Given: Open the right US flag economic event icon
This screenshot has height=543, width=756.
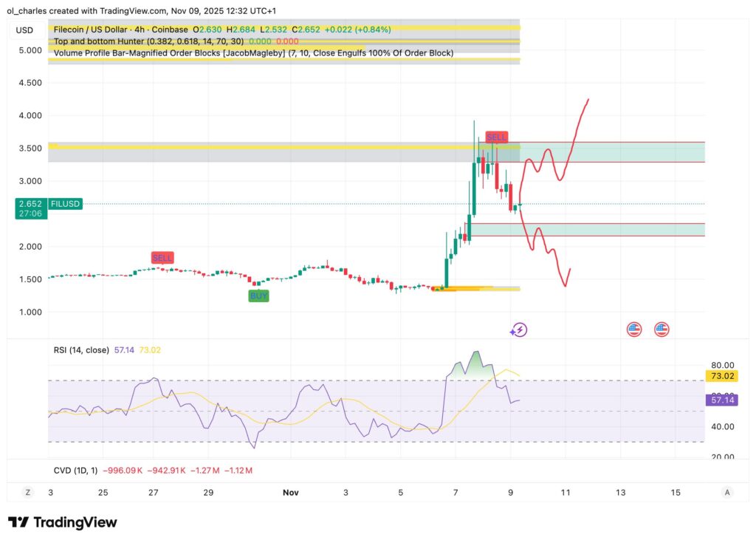Looking at the screenshot, I should point(661,329).
